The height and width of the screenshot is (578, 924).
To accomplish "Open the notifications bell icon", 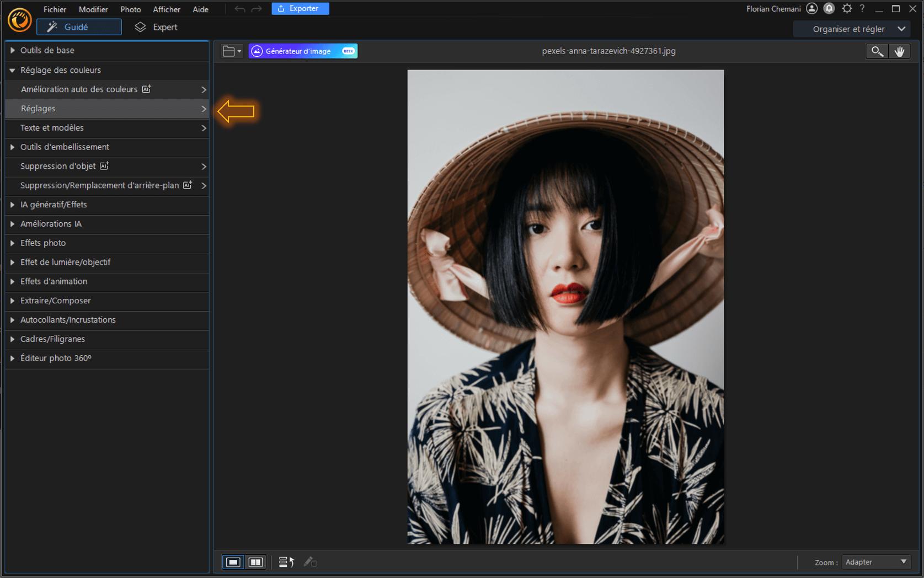I will [x=829, y=9].
